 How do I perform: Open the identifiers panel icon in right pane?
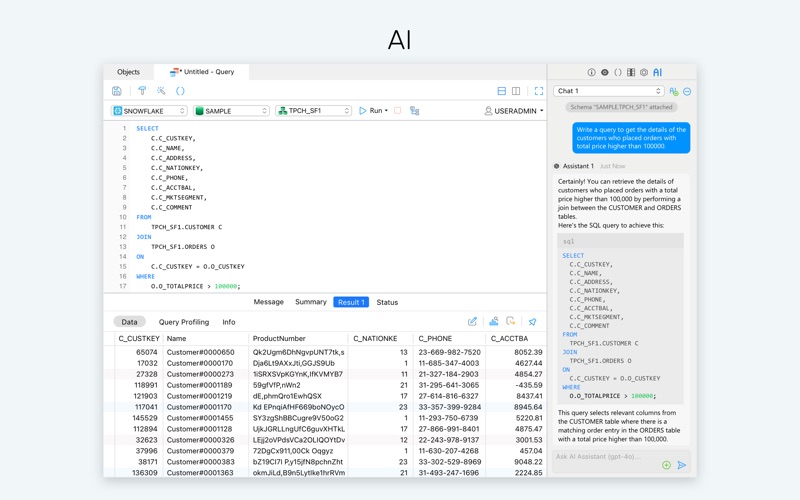pos(631,72)
